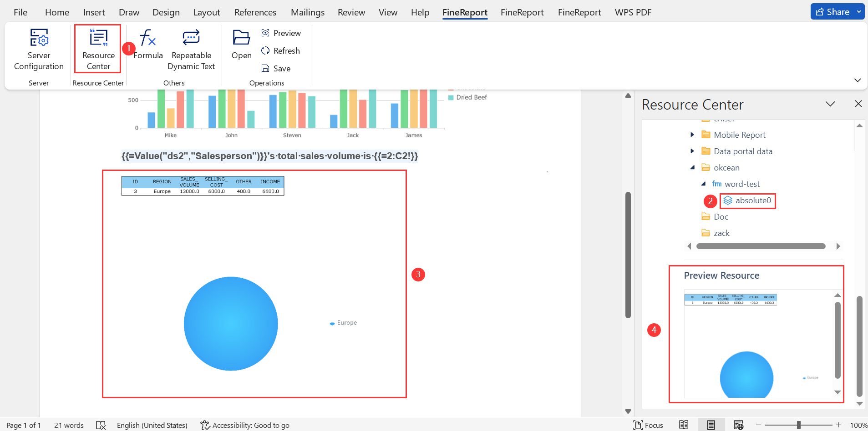Go to the Mailings tab
The image size is (868, 431).
pyautogui.click(x=308, y=12)
